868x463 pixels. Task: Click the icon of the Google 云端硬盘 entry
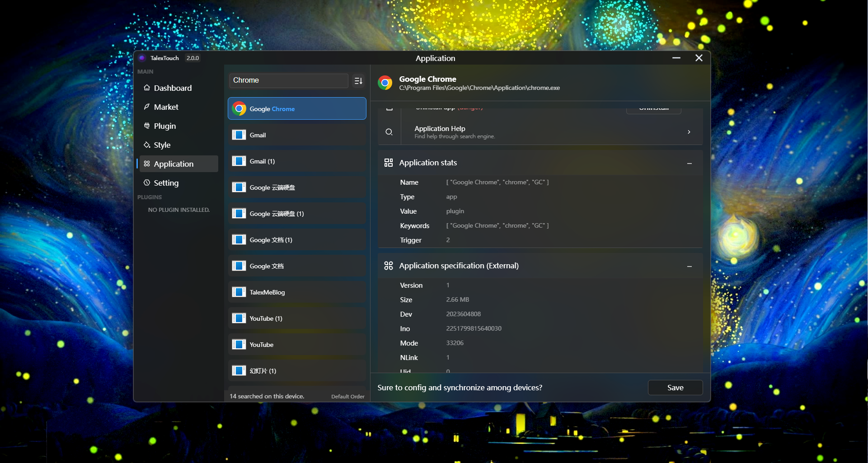coord(239,187)
